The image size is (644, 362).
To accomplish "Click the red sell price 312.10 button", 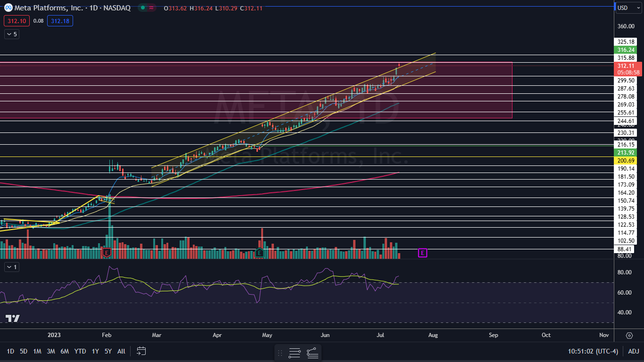I will pyautogui.click(x=17, y=21).
